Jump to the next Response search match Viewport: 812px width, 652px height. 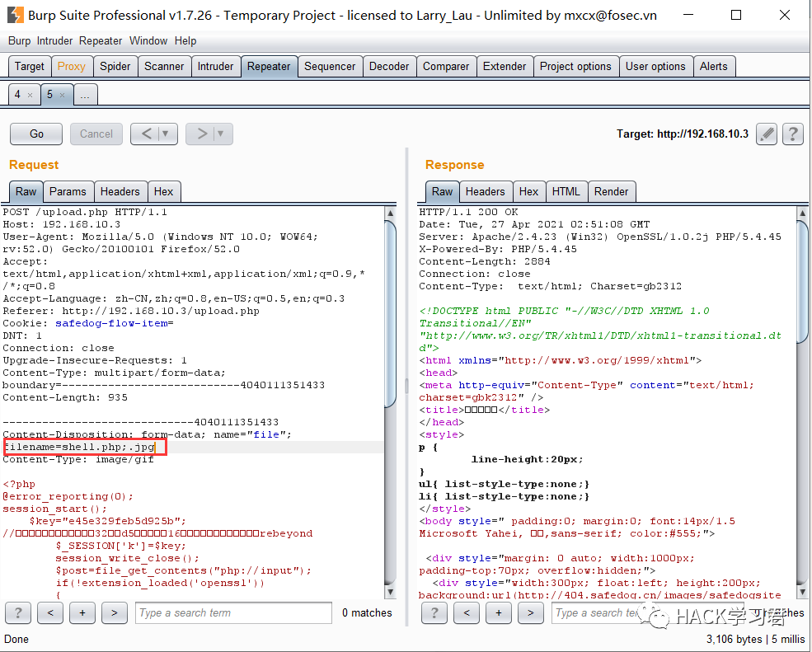point(531,613)
